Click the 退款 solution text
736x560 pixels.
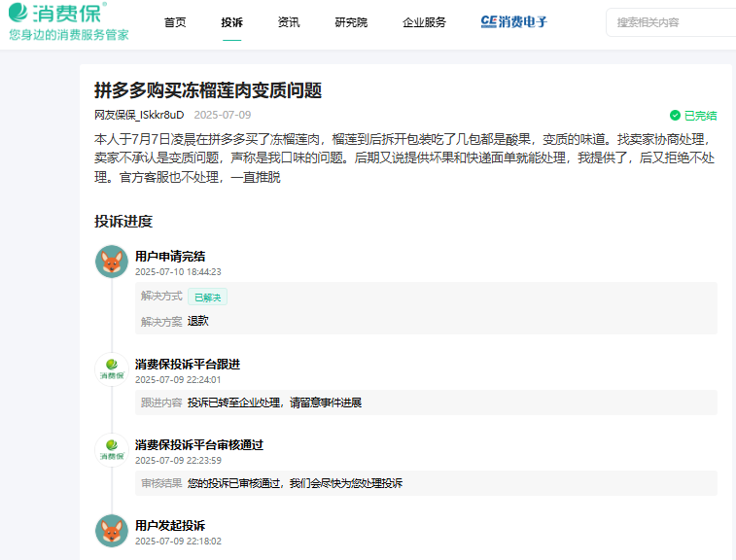click(x=198, y=321)
